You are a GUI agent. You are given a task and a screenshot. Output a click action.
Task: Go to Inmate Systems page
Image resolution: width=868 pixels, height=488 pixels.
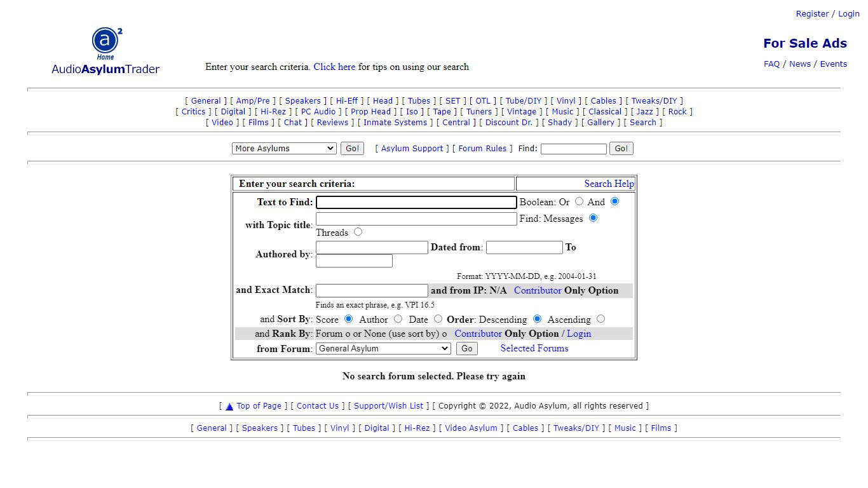395,122
